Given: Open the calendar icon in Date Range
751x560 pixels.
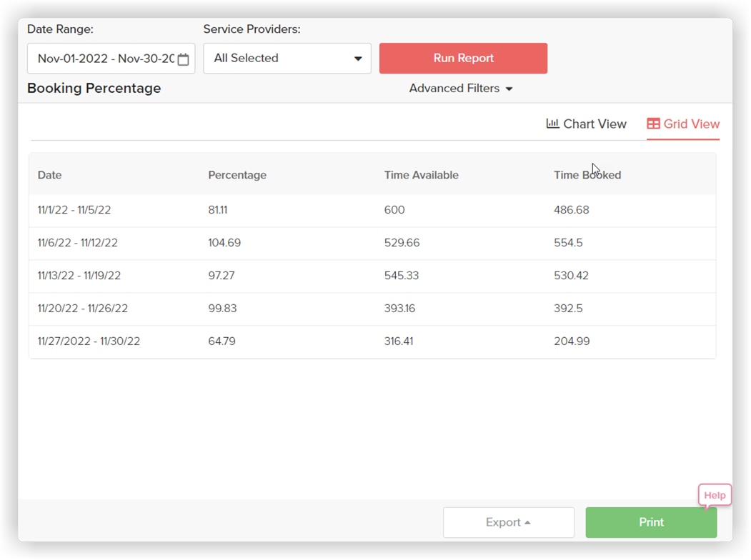Looking at the screenshot, I should tap(183, 59).
